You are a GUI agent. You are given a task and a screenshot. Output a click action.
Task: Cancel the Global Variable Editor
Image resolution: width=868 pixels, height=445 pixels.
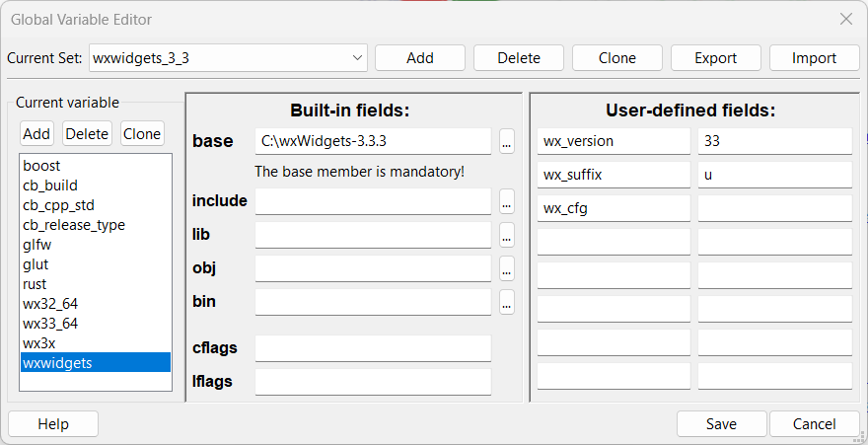point(815,424)
